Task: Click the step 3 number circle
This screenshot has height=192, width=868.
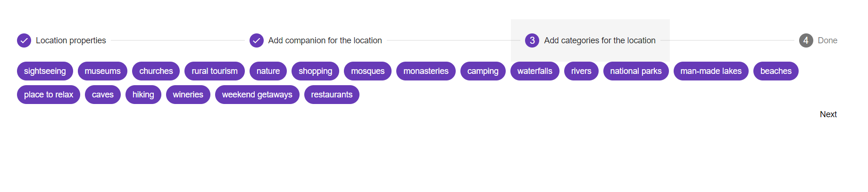Action: tap(532, 40)
